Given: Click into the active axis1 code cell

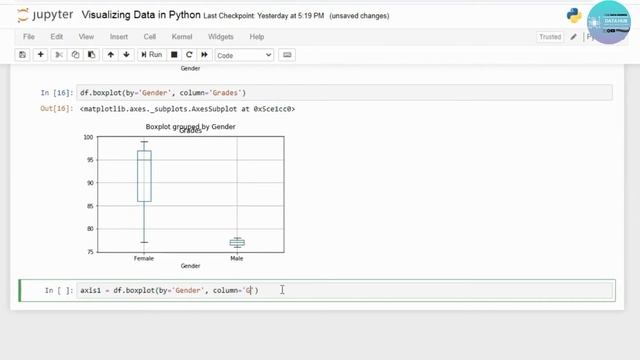Looking at the screenshot, I should (344, 290).
